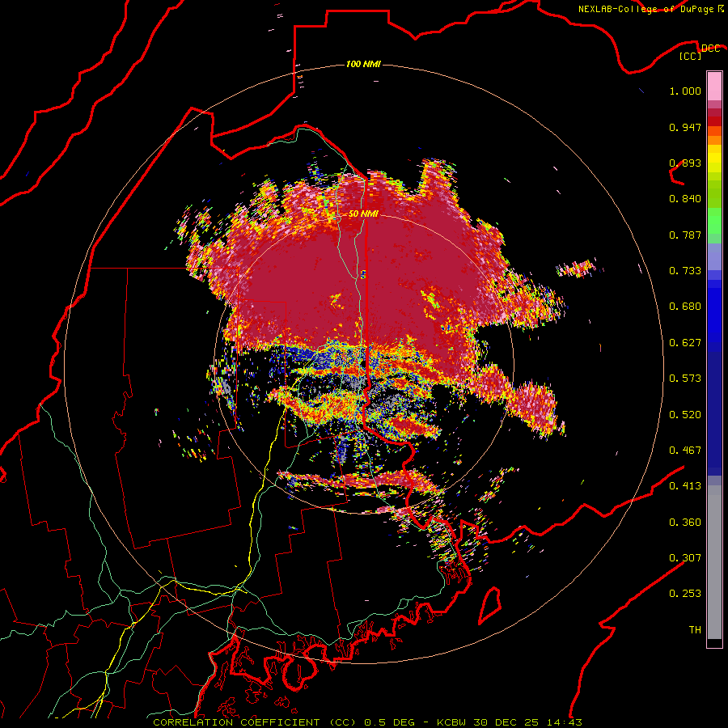Click the 0.467 legend value
Viewport: 728px width, 728px height.
point(685,451)
